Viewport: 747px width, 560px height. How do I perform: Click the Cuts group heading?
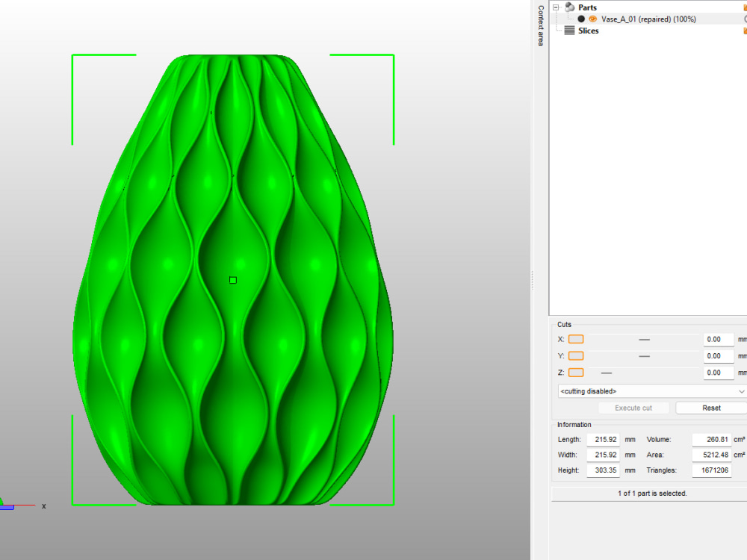point(564,324)
